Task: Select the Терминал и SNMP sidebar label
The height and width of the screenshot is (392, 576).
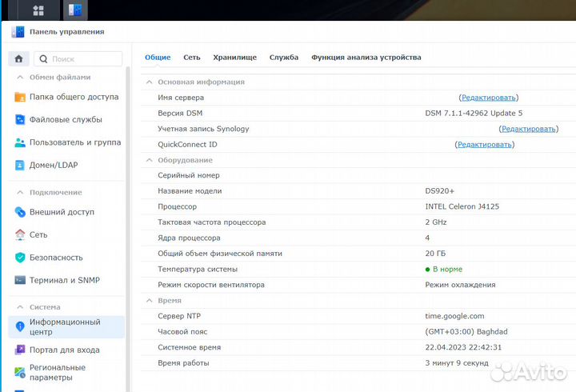Action: click(65, 280)
